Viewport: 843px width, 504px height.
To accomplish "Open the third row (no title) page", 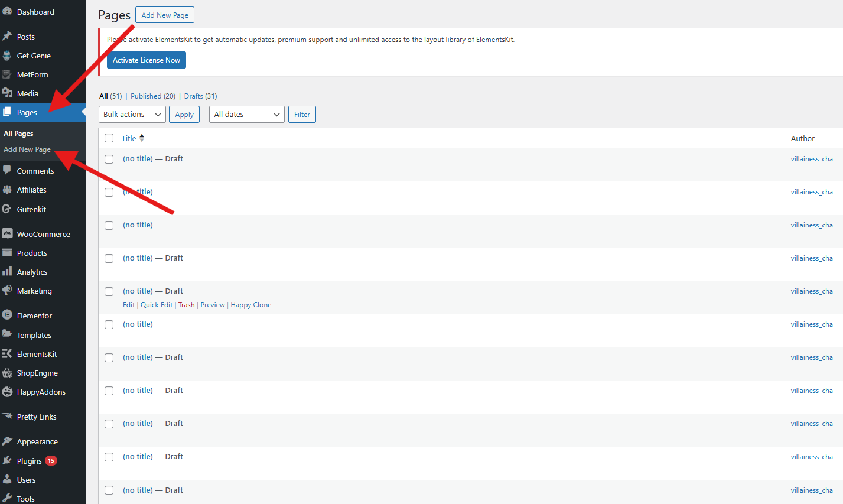I will coord(138,225).
